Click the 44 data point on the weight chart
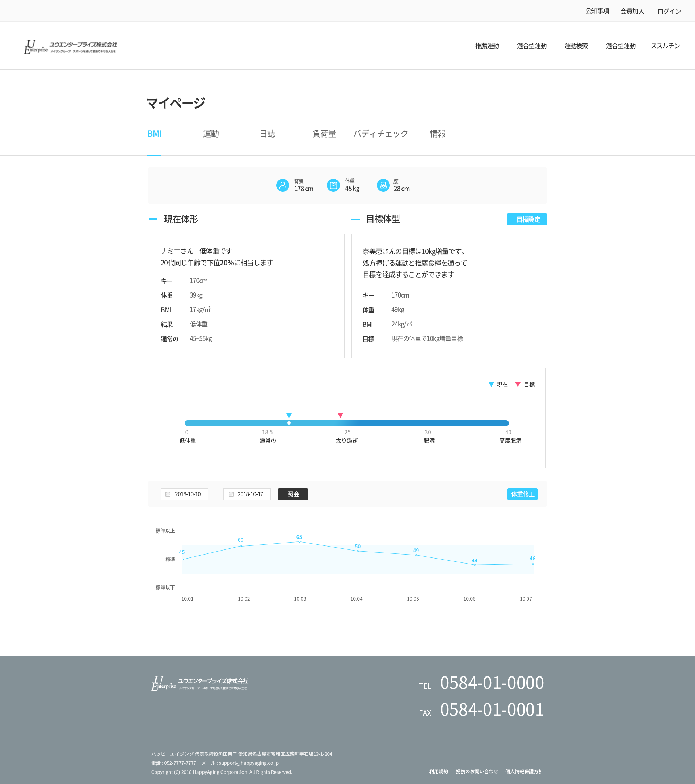 [x=475, y=564]
